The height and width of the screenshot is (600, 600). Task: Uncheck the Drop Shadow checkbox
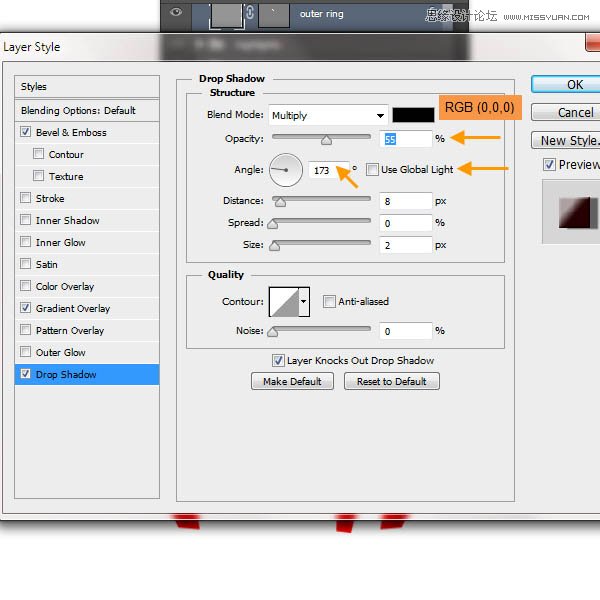[x=26, y=374]
